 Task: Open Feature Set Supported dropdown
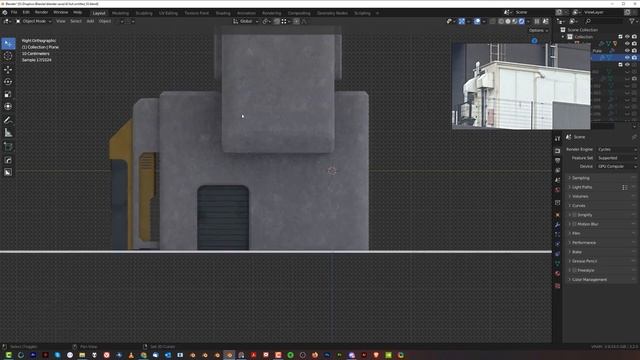coord(616,158)
